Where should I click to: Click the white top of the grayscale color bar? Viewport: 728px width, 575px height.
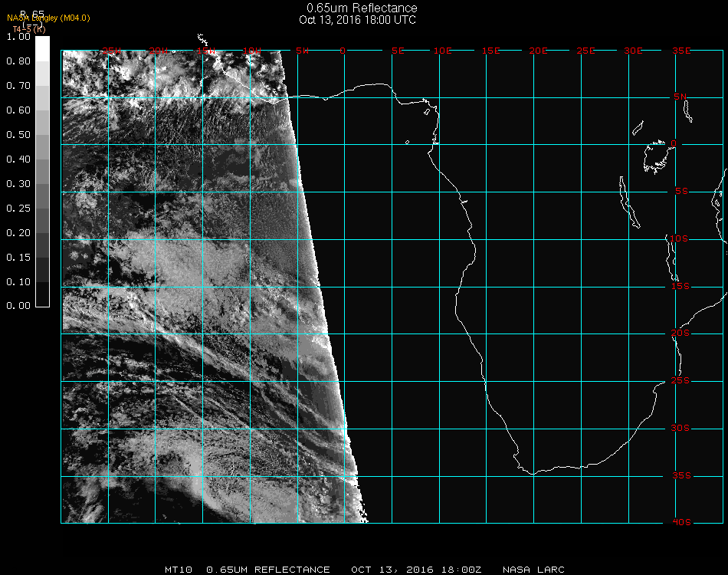(42, 49)
